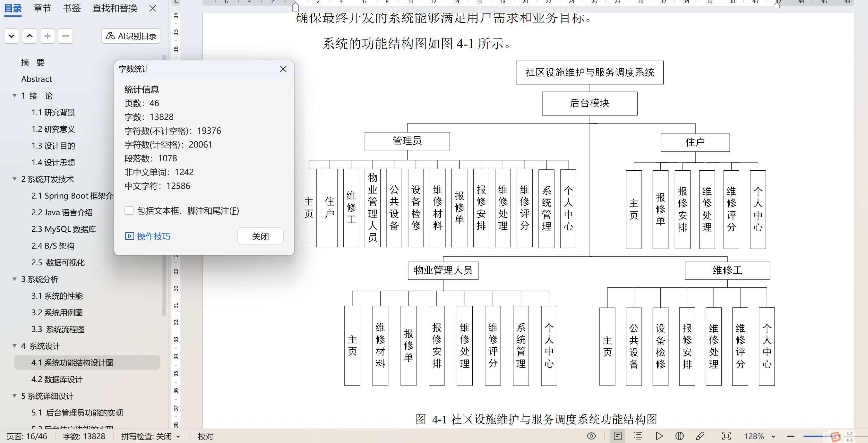This screenshot has height=443, width=868.
Task: Switch to the 章节 tab
Action: (42, 8)
